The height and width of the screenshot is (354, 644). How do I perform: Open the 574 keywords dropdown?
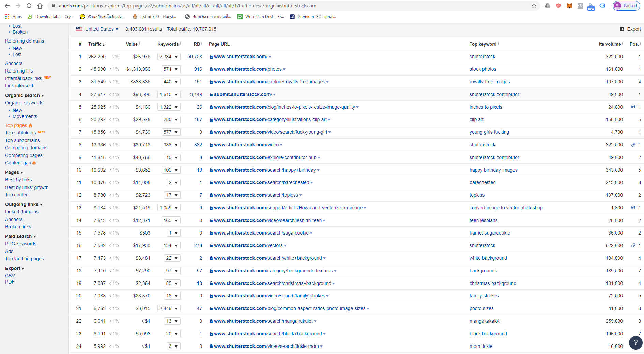[x=171, y=69]
